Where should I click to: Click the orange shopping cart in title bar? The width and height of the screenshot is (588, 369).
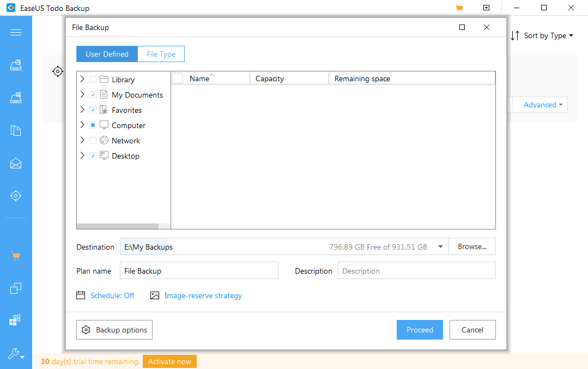pos(459,8)
